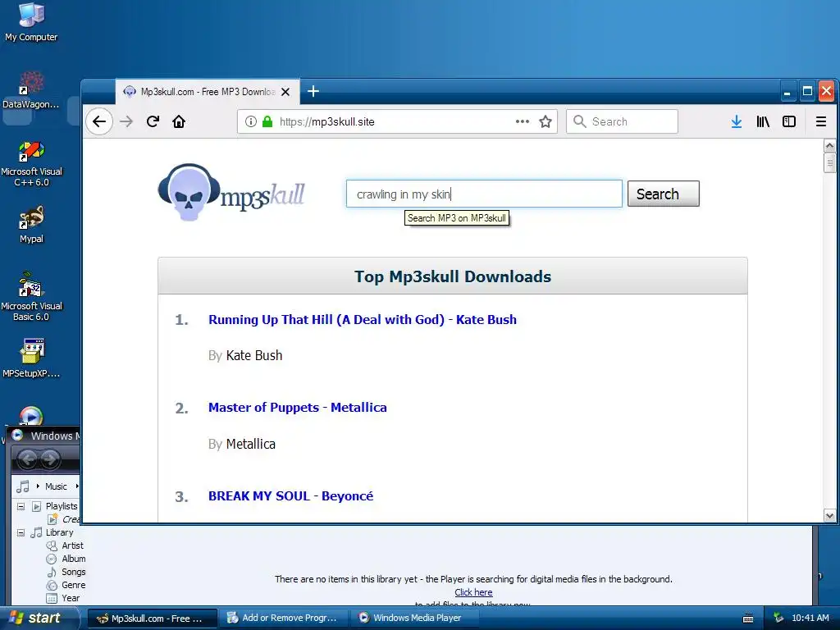The image size is (840, 630).
Task: Open the downloads arrow panel
Action: 737,121
